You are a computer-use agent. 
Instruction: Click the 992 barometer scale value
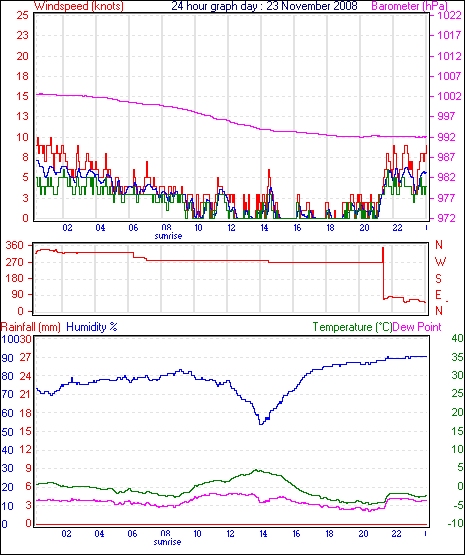pos(449,137)
